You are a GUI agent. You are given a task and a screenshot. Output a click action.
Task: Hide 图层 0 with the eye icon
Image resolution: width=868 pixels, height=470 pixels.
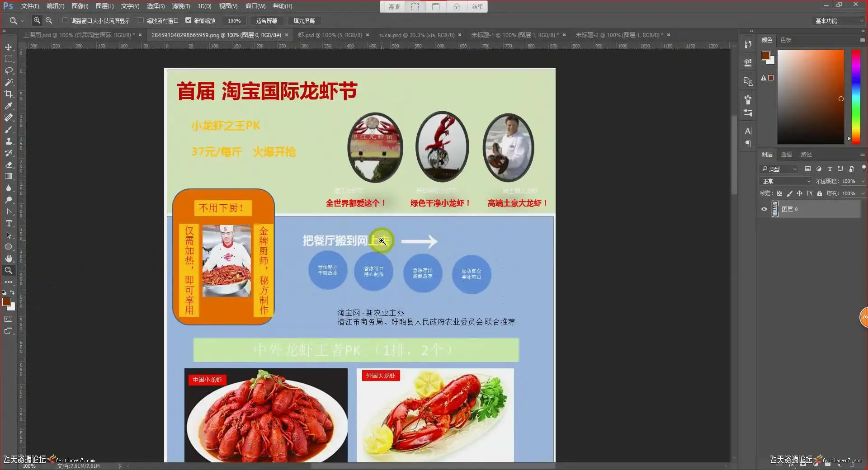pos(764,209)
